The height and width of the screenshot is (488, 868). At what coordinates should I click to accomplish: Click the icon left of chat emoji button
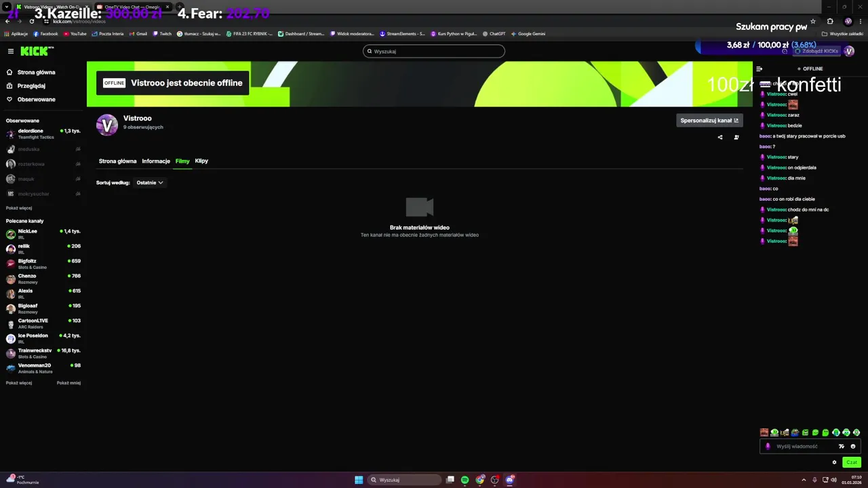pos(842,446)
